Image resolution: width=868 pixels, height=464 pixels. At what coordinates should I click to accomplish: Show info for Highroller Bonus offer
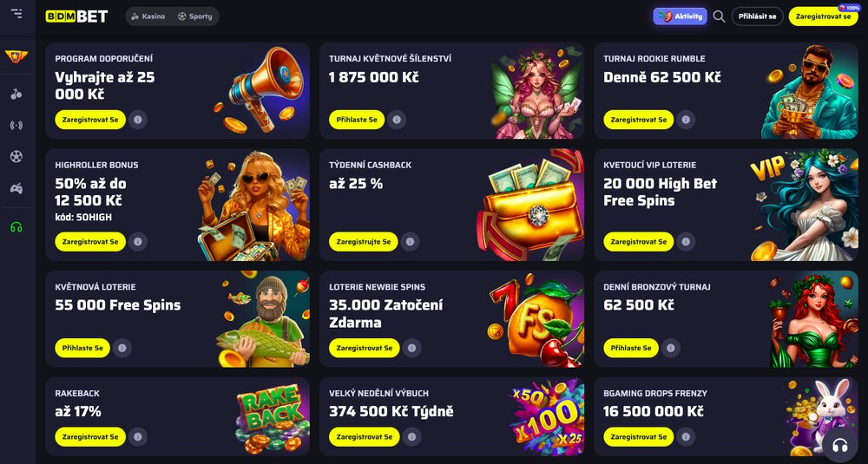[138, 242]
